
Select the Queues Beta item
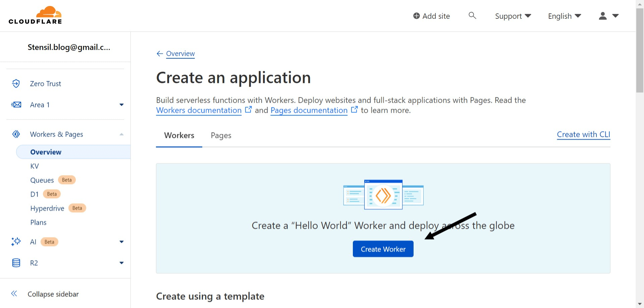[42, 180]
